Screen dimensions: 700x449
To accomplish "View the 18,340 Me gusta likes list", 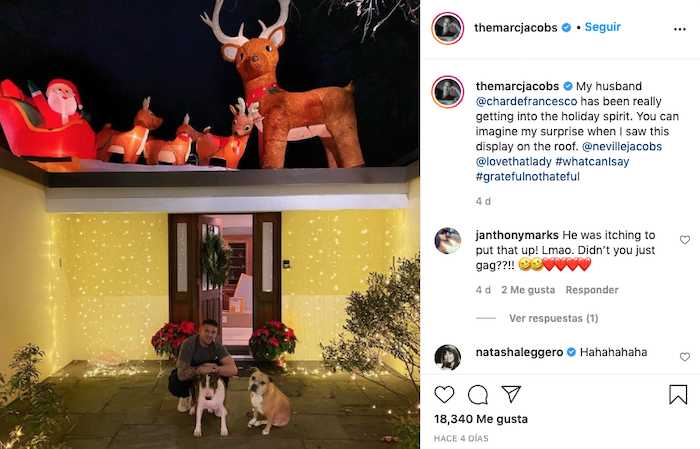I will click(481, 419).
